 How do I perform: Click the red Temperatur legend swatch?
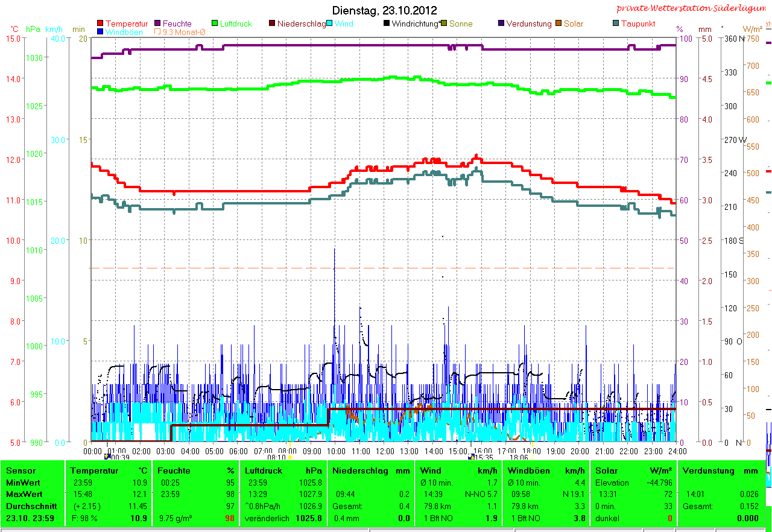pyautogui.click(x=100, y=24)
